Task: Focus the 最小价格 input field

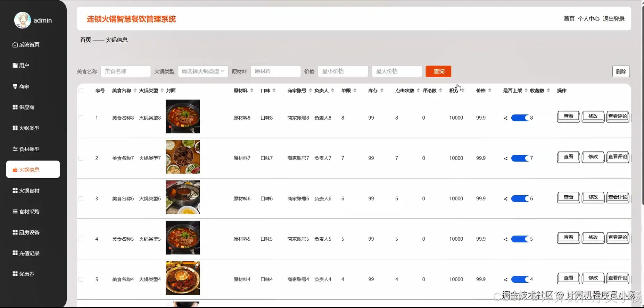Action: (343, 71)
